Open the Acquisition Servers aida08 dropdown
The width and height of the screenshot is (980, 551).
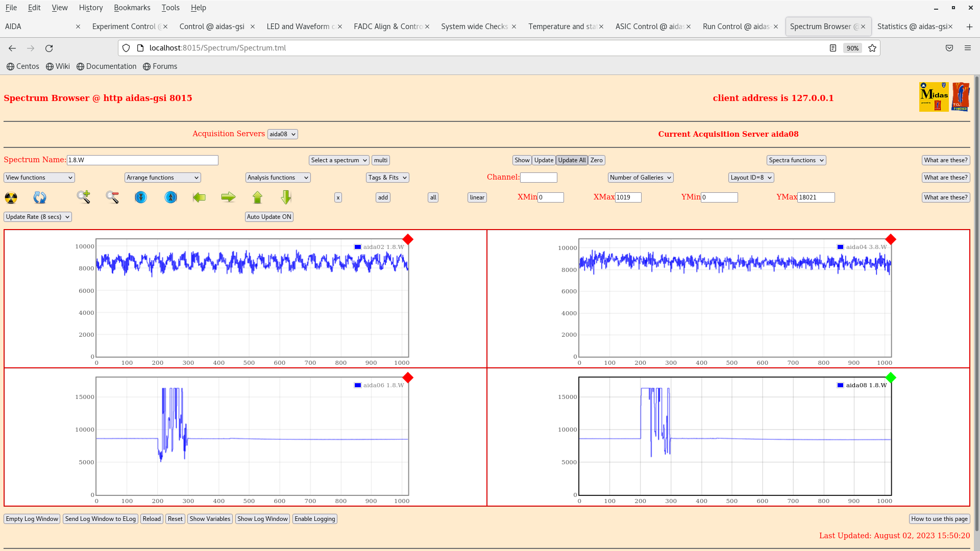coord(282,134)
